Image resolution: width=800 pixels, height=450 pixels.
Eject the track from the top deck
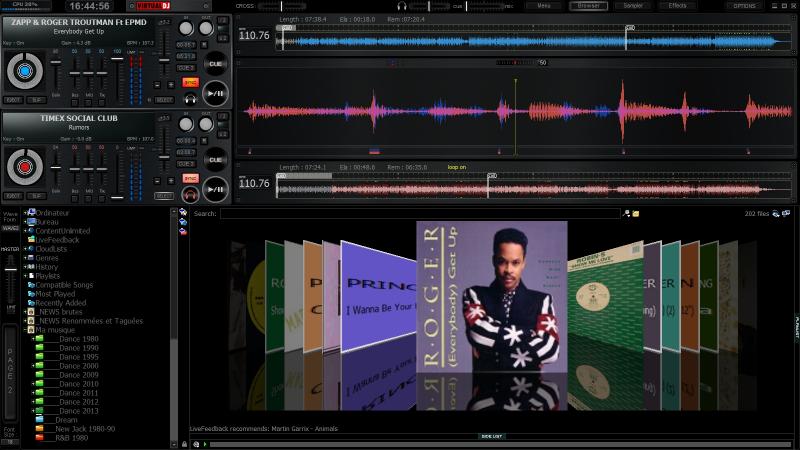pos(13,100)
